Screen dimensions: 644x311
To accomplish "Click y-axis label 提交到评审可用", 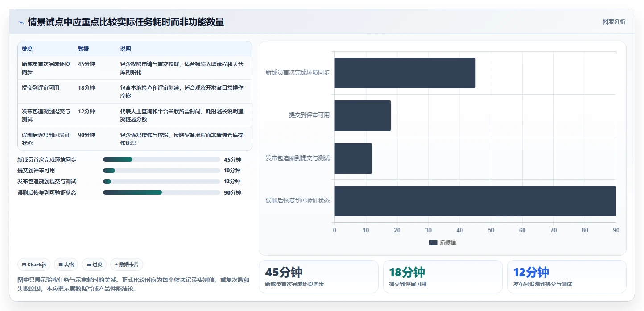I will tap(309, 115).
